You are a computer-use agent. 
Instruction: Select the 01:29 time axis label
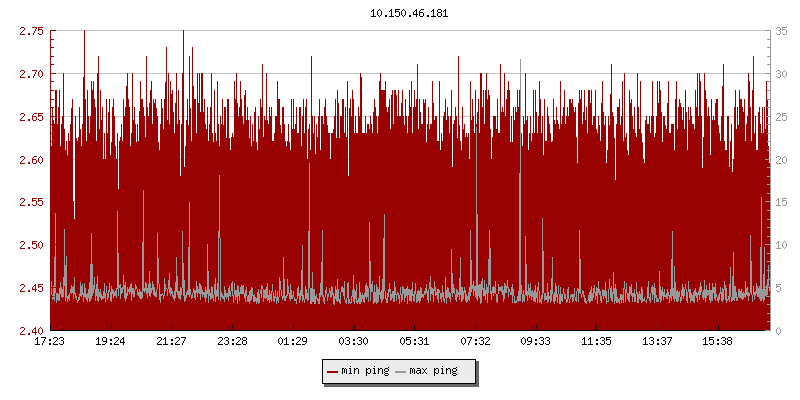(293, 342)
